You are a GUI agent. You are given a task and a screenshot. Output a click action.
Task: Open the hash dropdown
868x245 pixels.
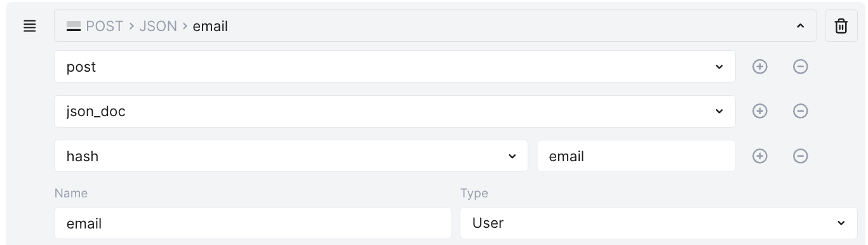click(291, 156)
